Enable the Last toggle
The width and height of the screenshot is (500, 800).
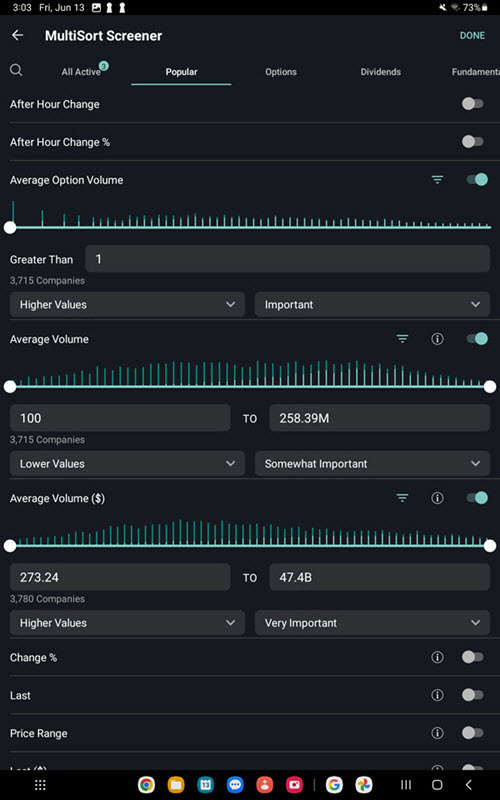coord(472,695)
